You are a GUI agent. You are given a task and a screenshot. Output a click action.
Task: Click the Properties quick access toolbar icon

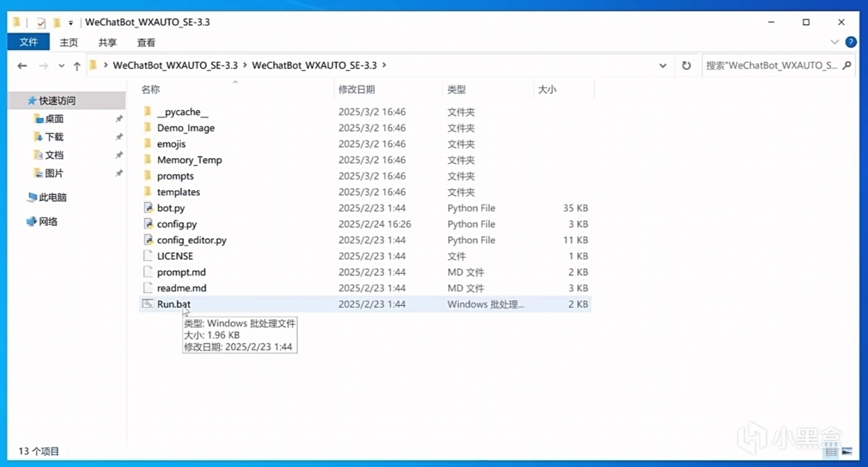(x=41, y=22)
